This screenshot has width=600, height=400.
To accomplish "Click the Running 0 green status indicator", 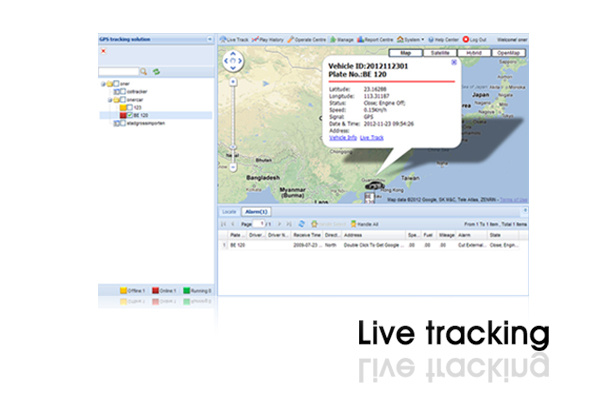I will 197,291.
